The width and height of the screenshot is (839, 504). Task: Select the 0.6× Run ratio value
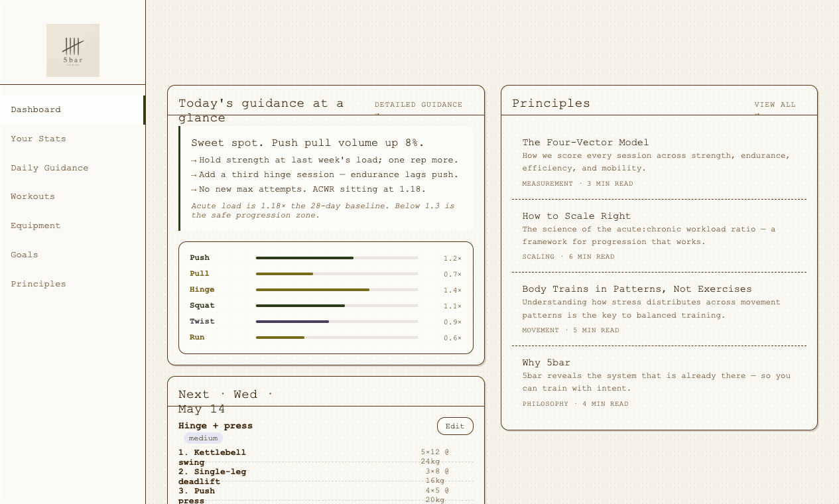click(x=452, y=338)
